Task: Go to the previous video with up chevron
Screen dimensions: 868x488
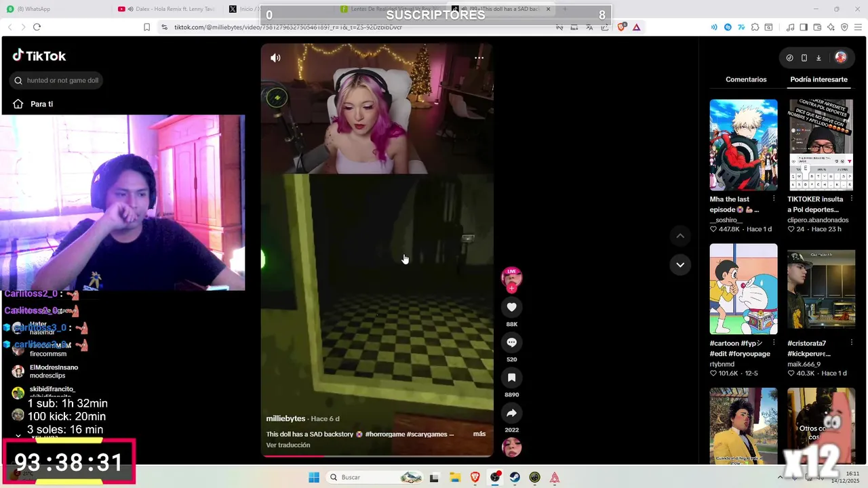Action: pyautogui.click(x=680, y=236)
